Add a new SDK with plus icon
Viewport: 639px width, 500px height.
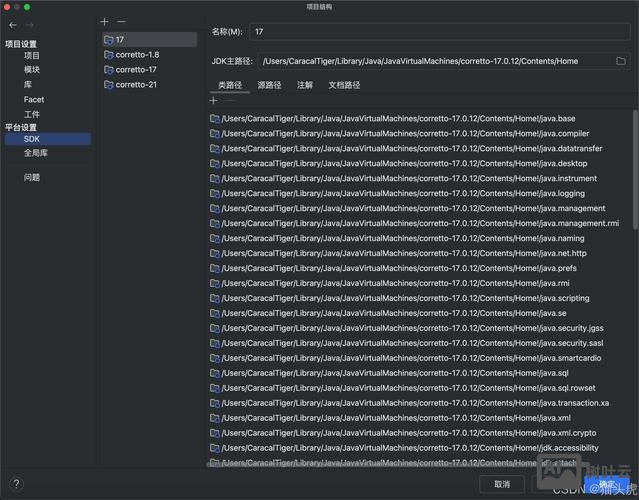pos(104,21)
